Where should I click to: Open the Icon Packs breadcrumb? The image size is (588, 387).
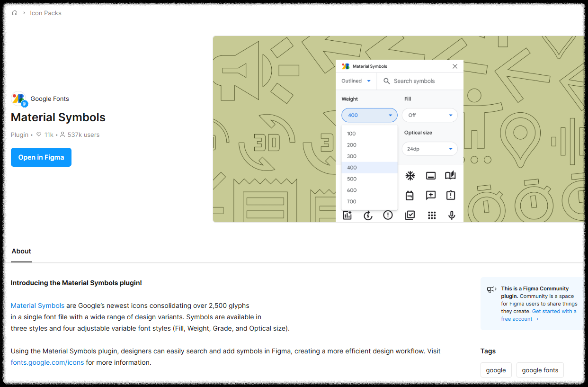pyautogui.click(x=45, y=13)
